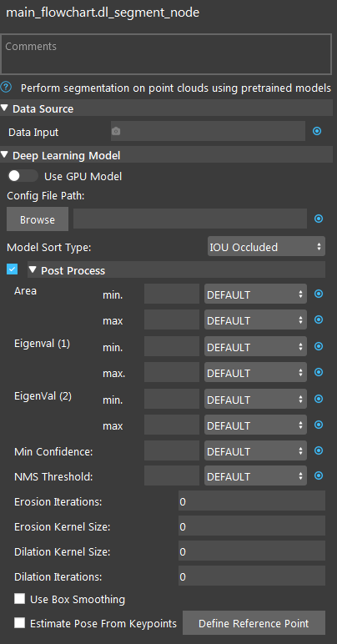Collapse the Deep Learning Model section

[4, 155]
